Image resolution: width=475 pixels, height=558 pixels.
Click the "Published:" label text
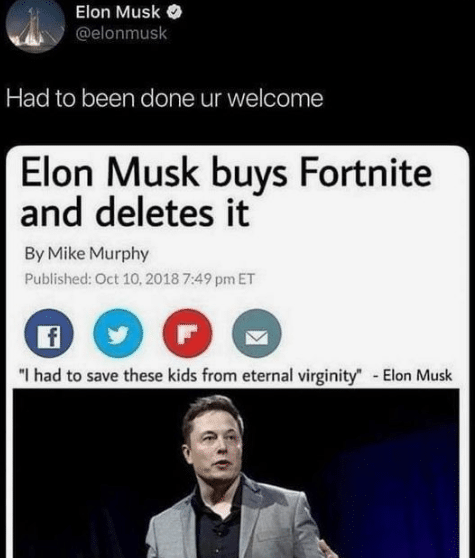click(58, 279)
